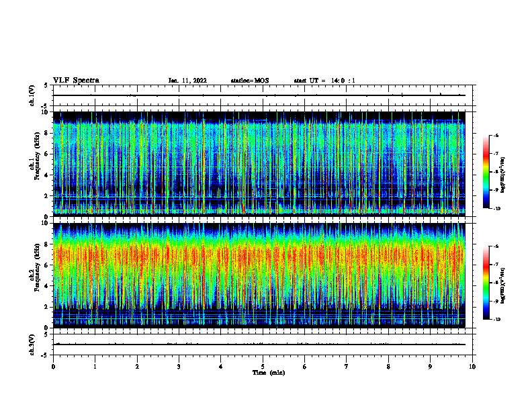Click time axis tick label "0"
This screenshot has height=411, width=532.
[x=53, y=367]
